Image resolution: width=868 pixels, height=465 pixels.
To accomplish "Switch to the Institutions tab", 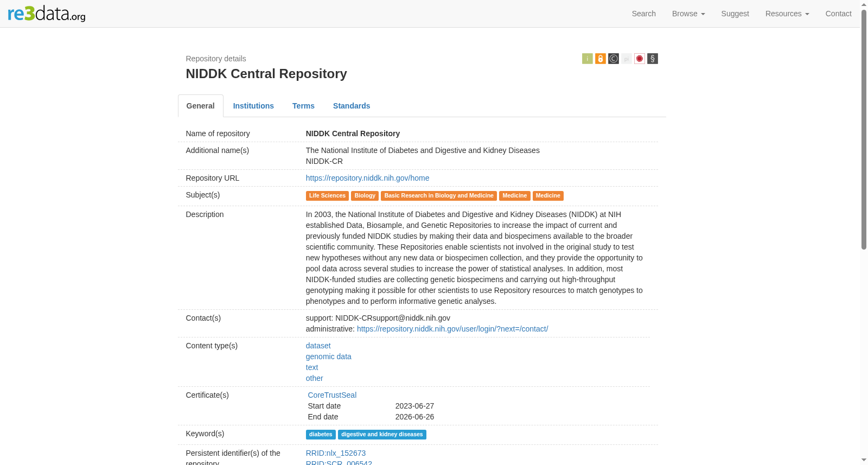I will click(253, 106).
